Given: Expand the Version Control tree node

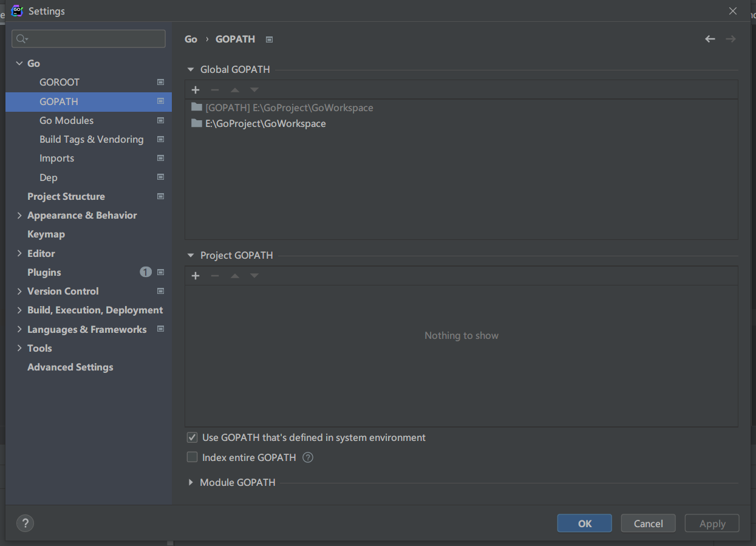Looking at the screenshot, I should (19, 291).
